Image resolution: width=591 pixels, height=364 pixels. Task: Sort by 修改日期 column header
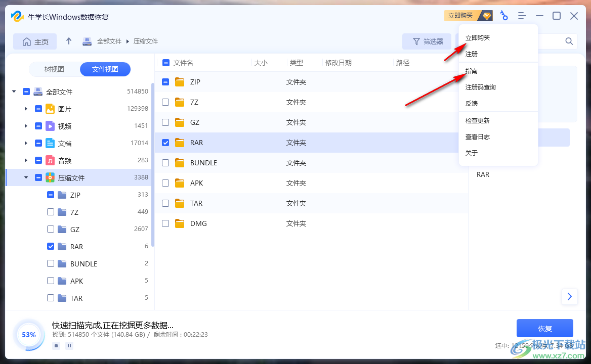pyautogui.click(x=338, y=63)
